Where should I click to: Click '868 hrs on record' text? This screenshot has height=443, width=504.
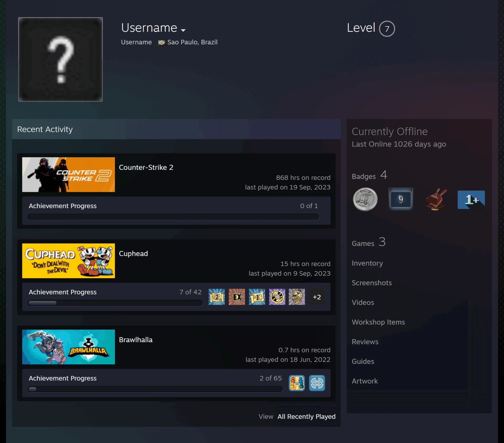(x=303, y=178)
